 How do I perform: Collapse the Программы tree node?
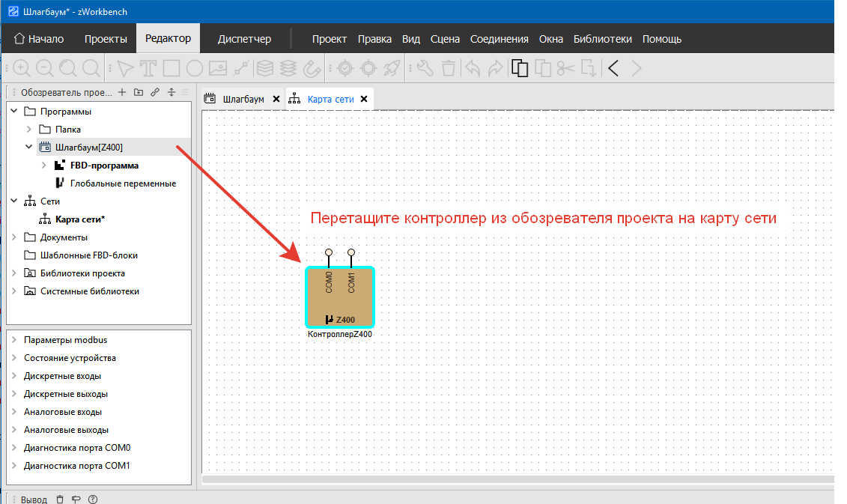(14, 112)
